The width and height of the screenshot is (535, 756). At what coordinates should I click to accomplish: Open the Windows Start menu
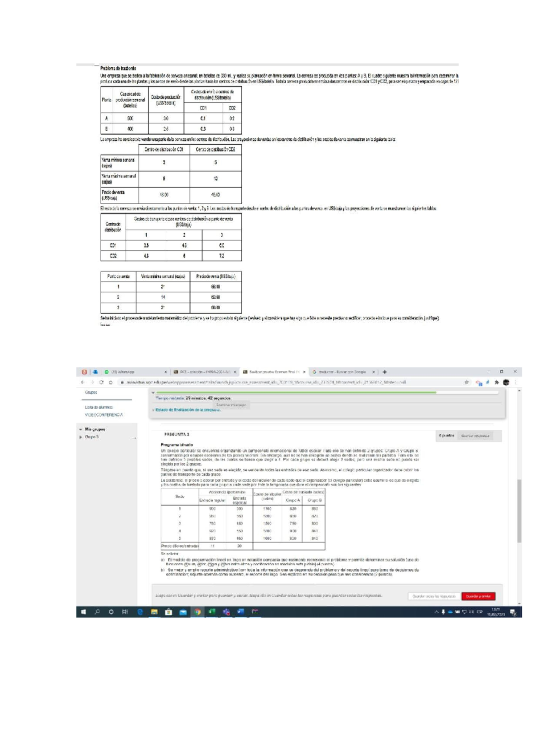tap(83, 612)
